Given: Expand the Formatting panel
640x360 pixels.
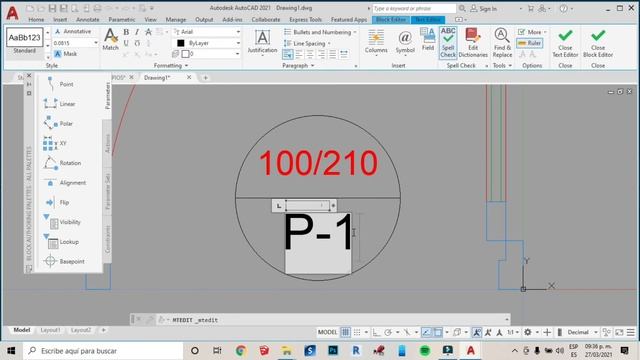Looking at the screenshot, I should pos(171,65).
